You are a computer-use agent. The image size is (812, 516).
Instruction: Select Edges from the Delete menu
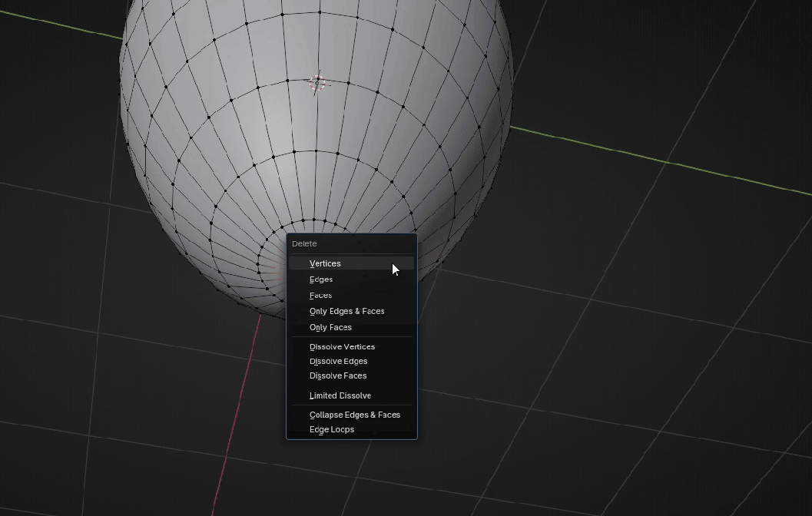pos(321,279)
